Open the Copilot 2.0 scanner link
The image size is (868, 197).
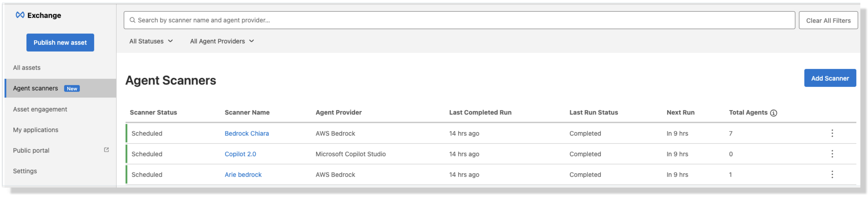point(240,154)
